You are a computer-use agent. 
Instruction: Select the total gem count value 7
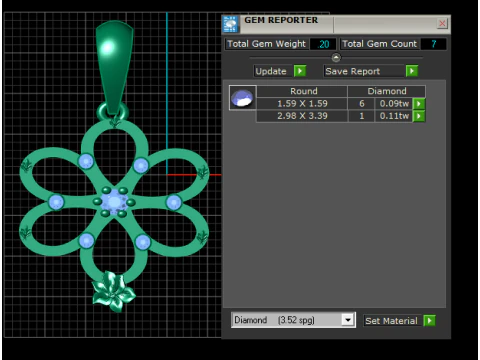(x=433, y=44)
